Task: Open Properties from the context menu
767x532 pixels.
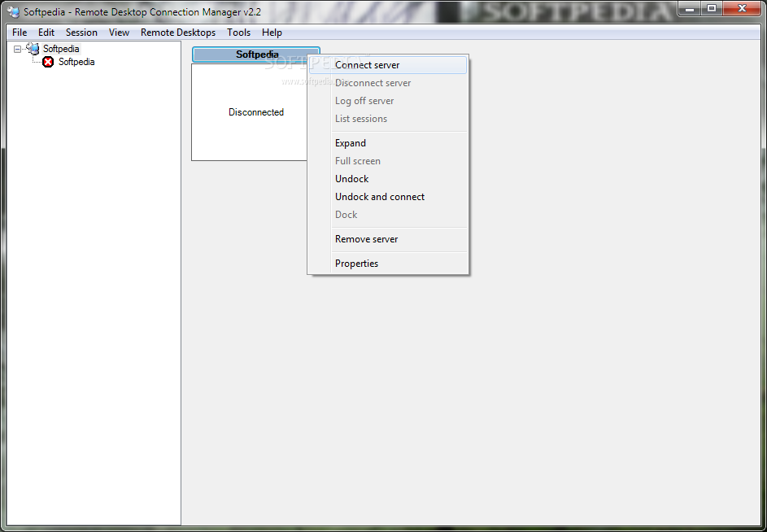Action: tap(388, 264)
